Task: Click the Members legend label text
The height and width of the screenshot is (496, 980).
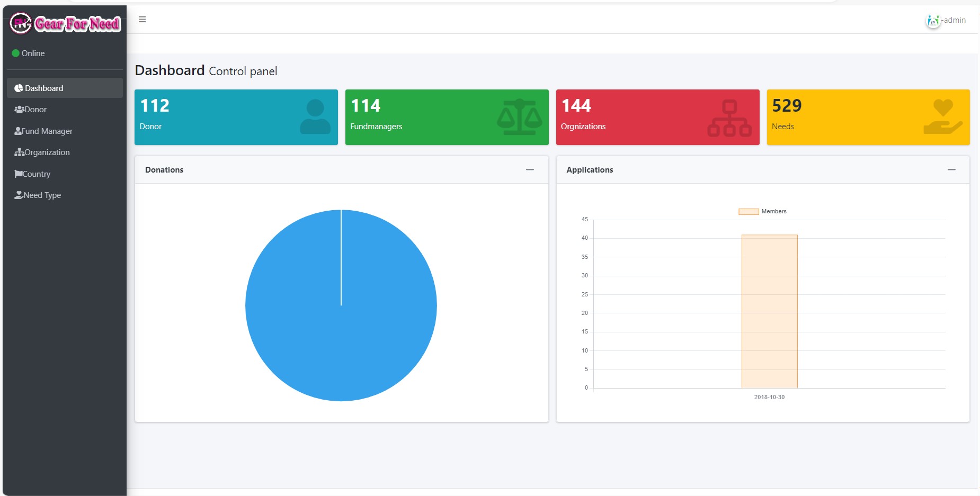Action: coord(774,211)
